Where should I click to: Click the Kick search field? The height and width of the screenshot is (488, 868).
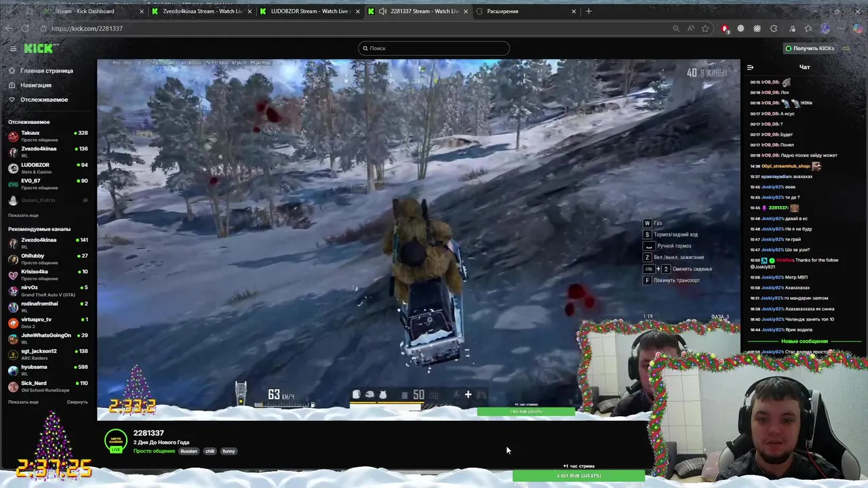click(434, 48)
